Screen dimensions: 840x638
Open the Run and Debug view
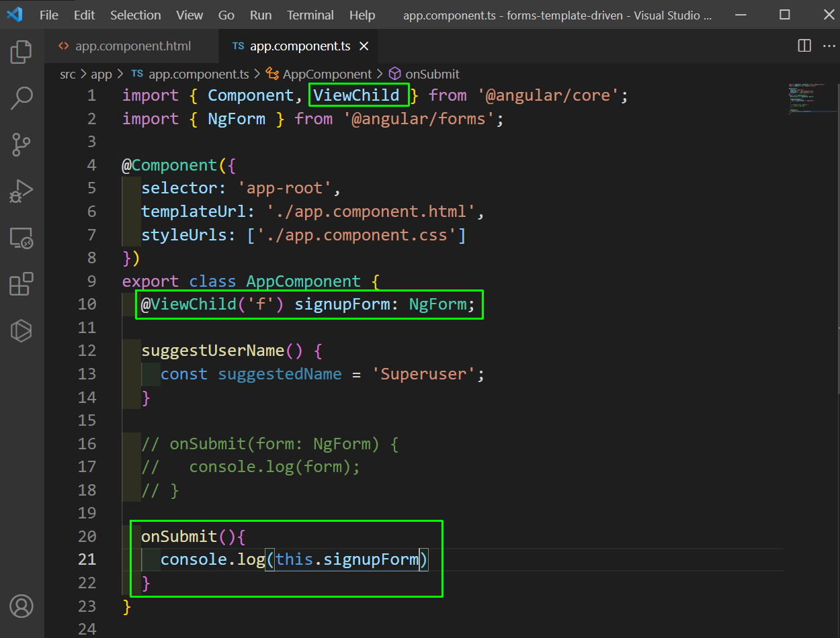point(22,191)
